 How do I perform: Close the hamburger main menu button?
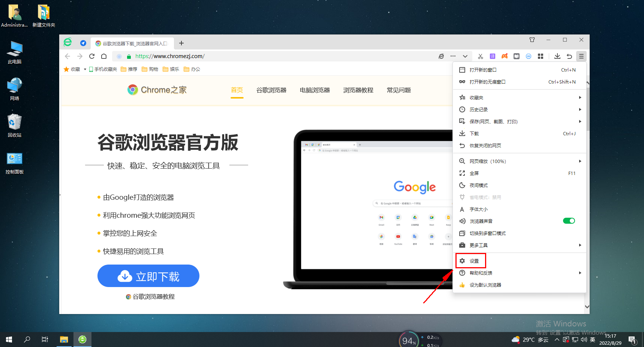tap(581, 56)
